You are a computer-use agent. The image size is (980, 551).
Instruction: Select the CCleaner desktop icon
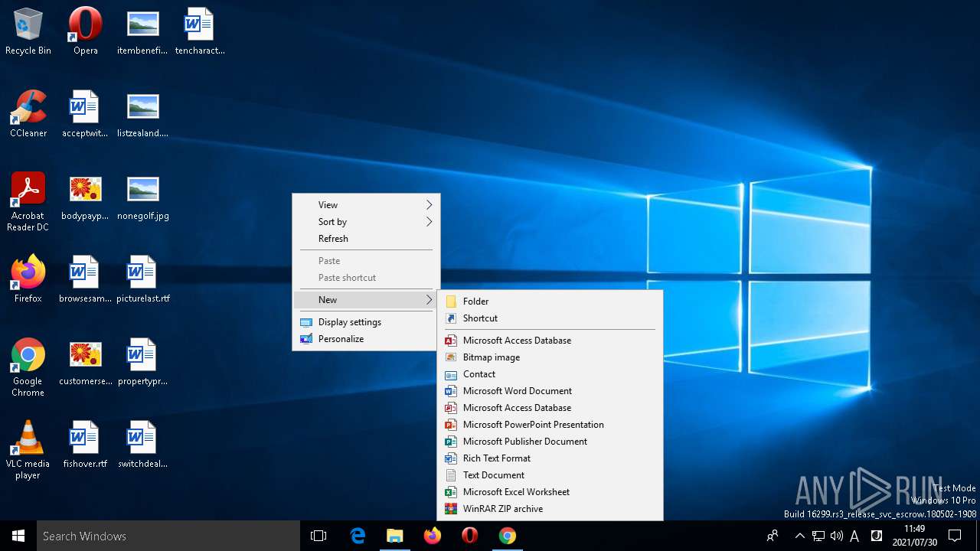point(28,114)
